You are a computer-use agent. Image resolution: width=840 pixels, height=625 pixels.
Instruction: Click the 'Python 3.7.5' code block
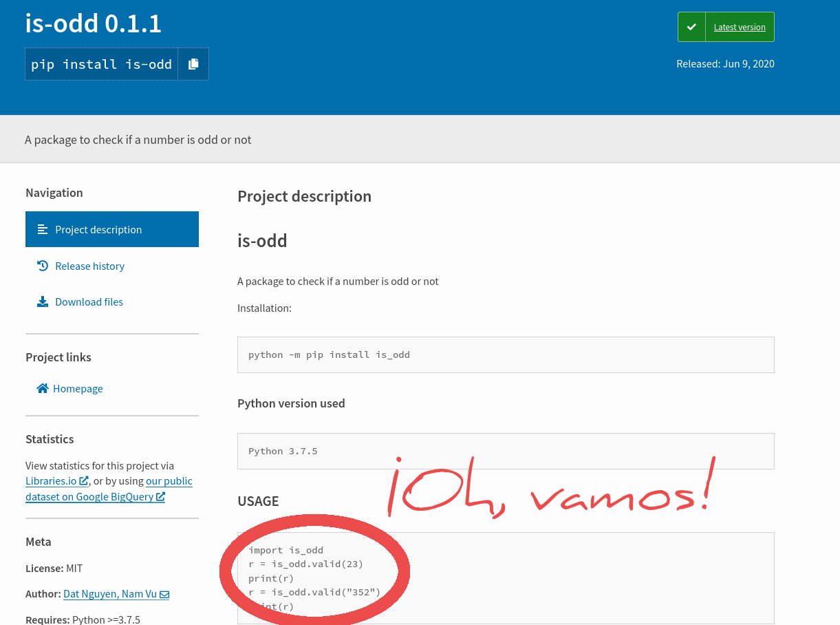506,452
